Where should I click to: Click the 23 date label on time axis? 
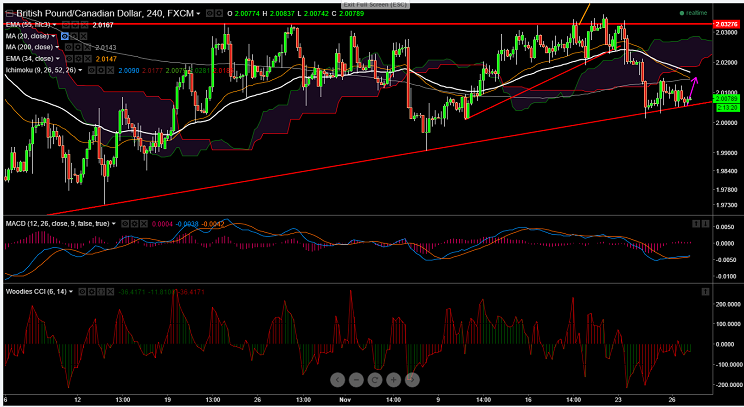click(x=618, y=398)
